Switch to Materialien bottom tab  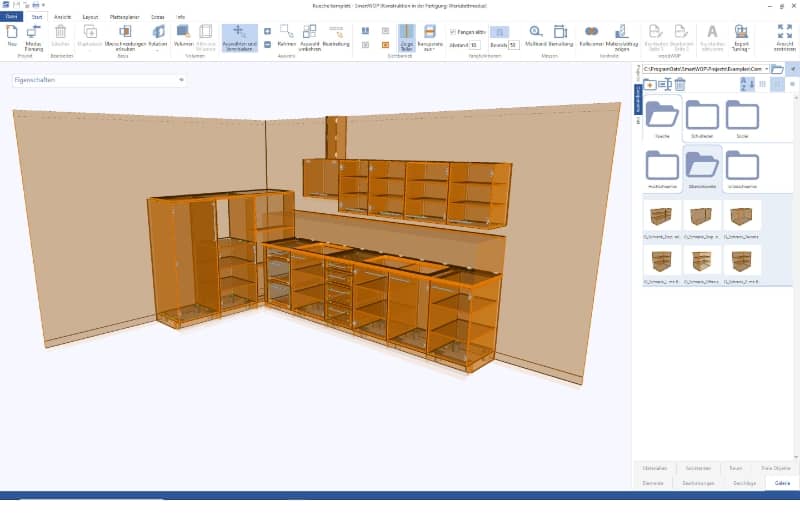[655, 468]
